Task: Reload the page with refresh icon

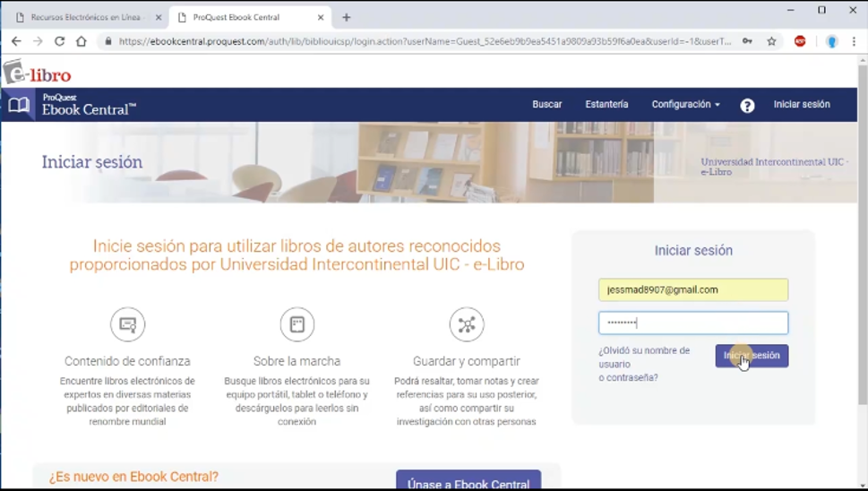Action: point(59,41)
